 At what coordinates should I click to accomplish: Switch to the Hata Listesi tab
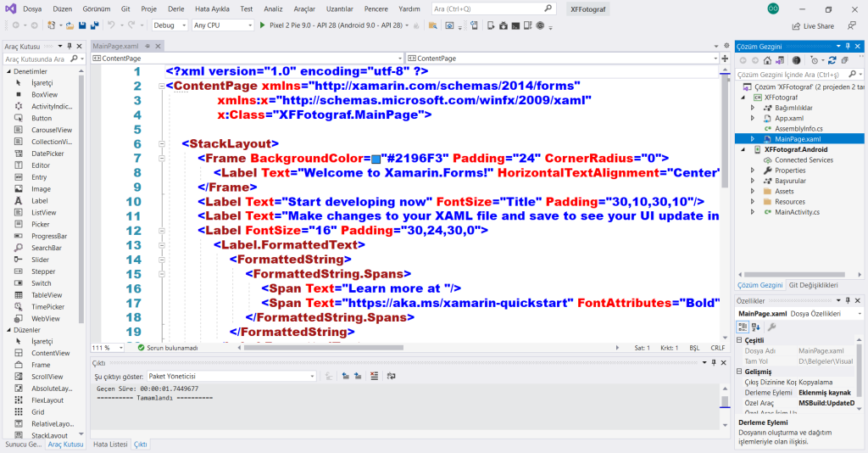109,445
